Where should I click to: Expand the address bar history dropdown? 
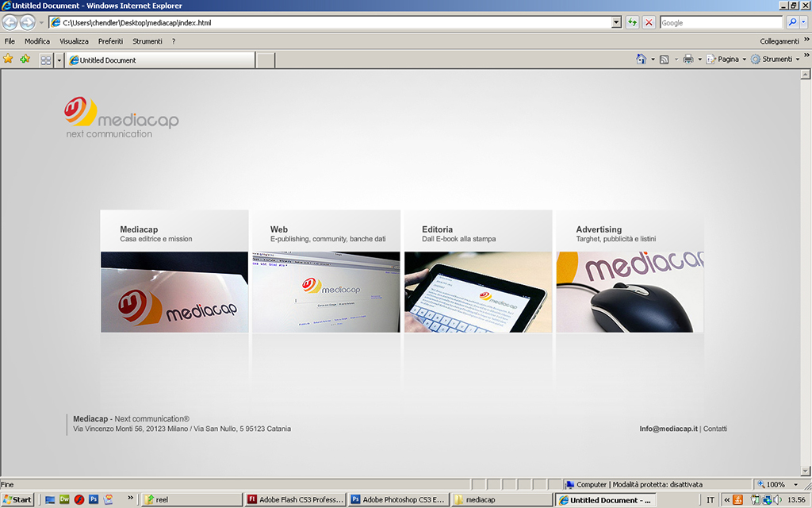[616, 23]
